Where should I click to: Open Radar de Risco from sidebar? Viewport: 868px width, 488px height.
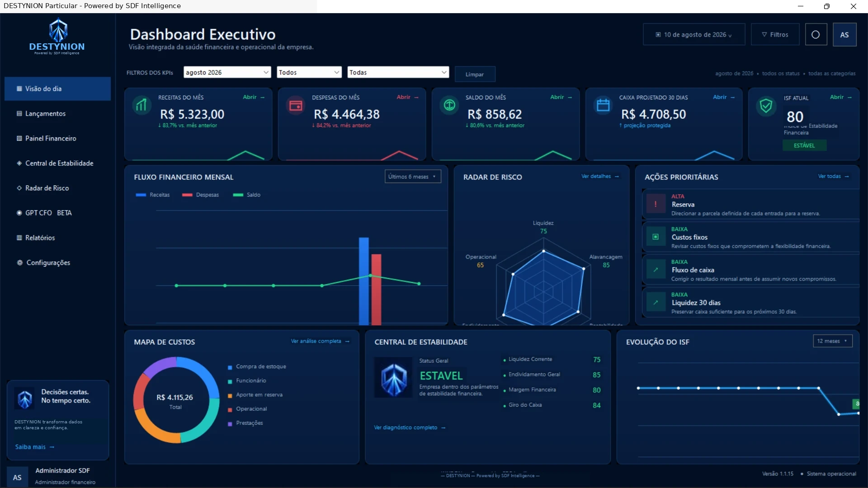tap(57, 188)
